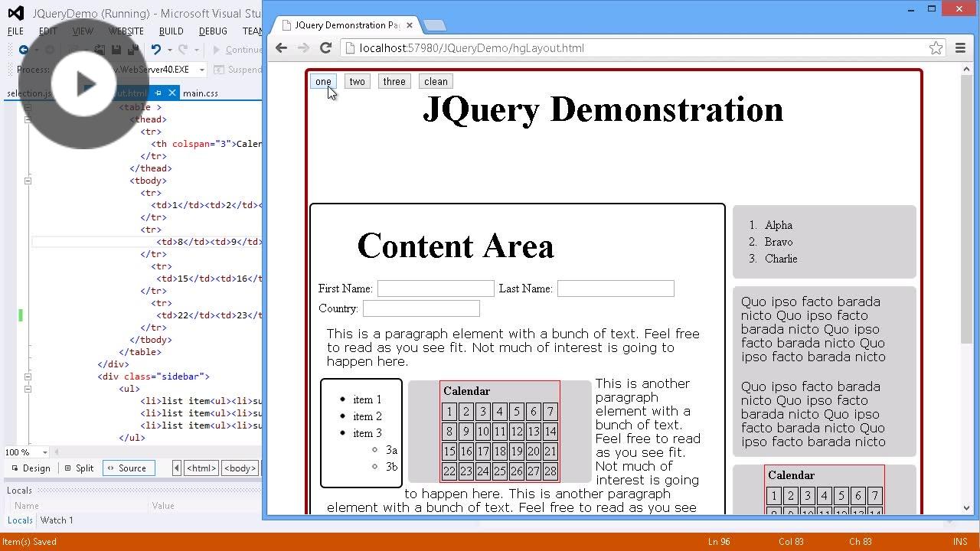Click Chrome's back navigation arrow
Screen dimensions: 980x551
tap(281, 47)
